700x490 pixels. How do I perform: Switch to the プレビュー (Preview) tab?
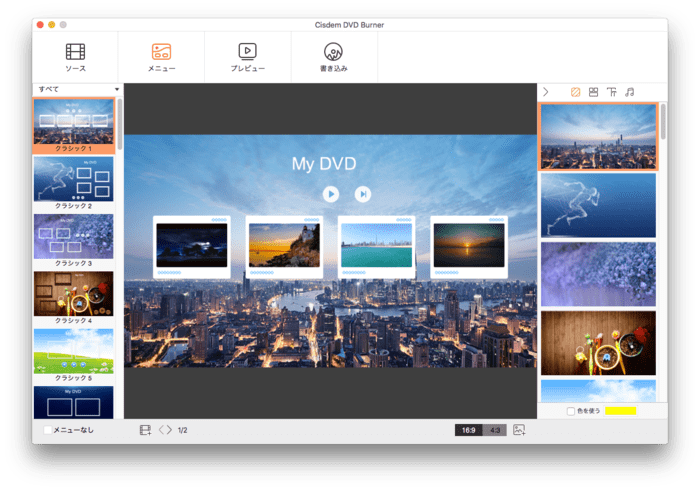point(247,57)
